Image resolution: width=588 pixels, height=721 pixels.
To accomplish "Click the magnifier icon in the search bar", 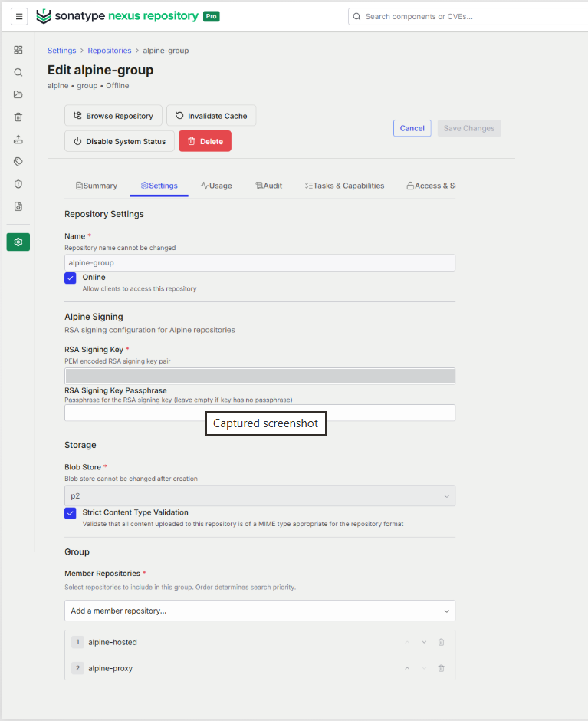I will point(356,17).
